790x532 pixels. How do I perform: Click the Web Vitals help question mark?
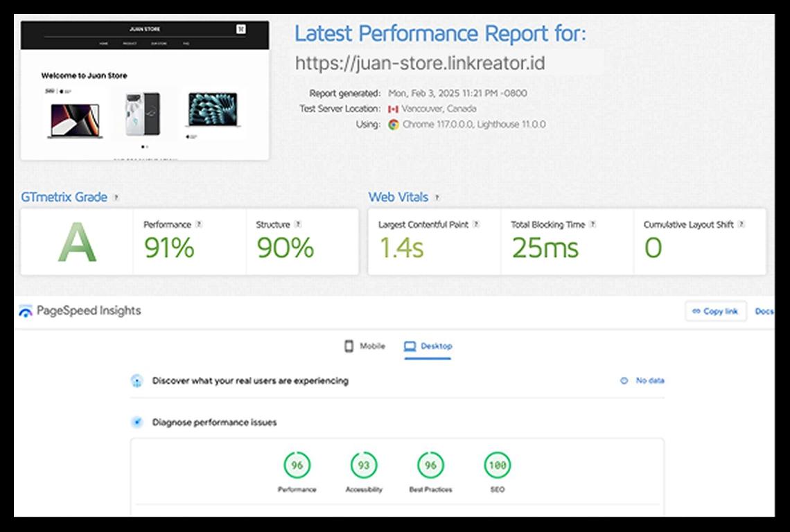437,197
